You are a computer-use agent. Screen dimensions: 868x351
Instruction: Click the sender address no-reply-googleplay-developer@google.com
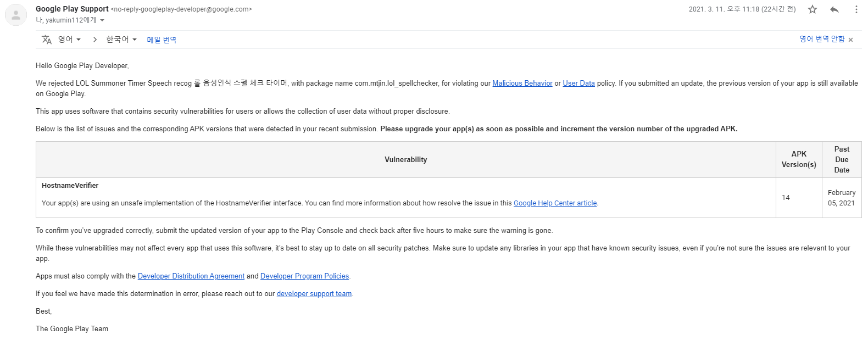pos(181,9)
